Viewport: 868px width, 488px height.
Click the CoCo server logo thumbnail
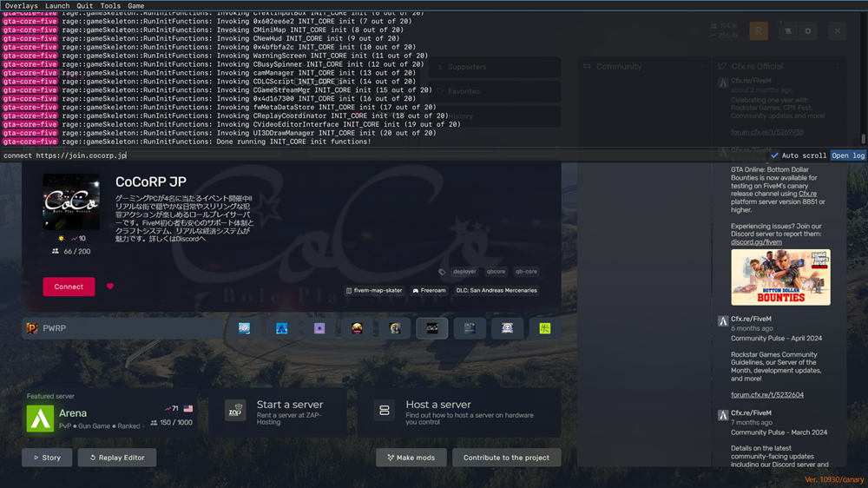click(x=71, y=202)
